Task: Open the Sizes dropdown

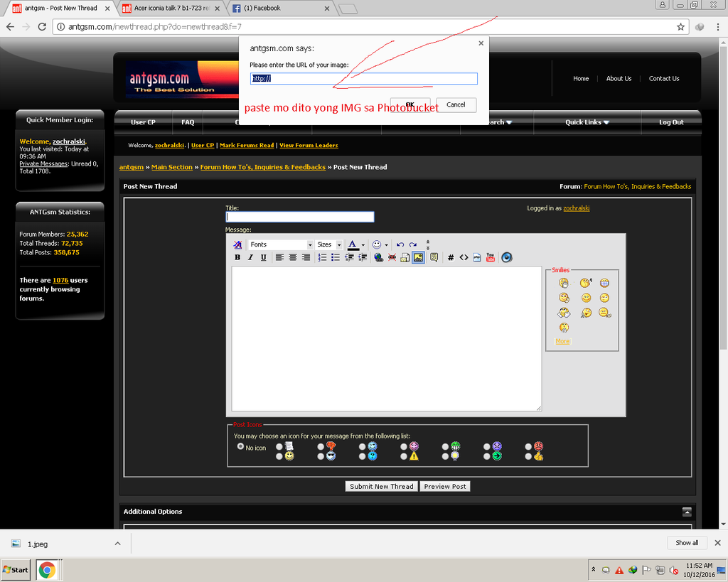Action: pos(328,244)
